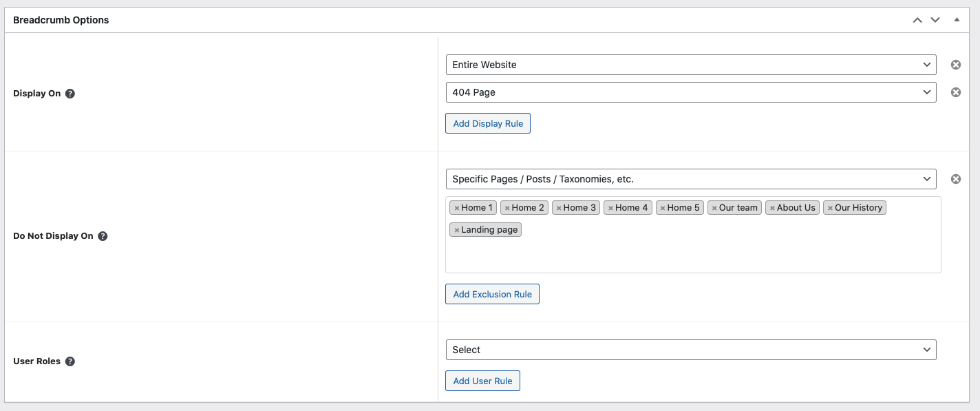Remove the Our History tag
980x411 pixels.
830,208
